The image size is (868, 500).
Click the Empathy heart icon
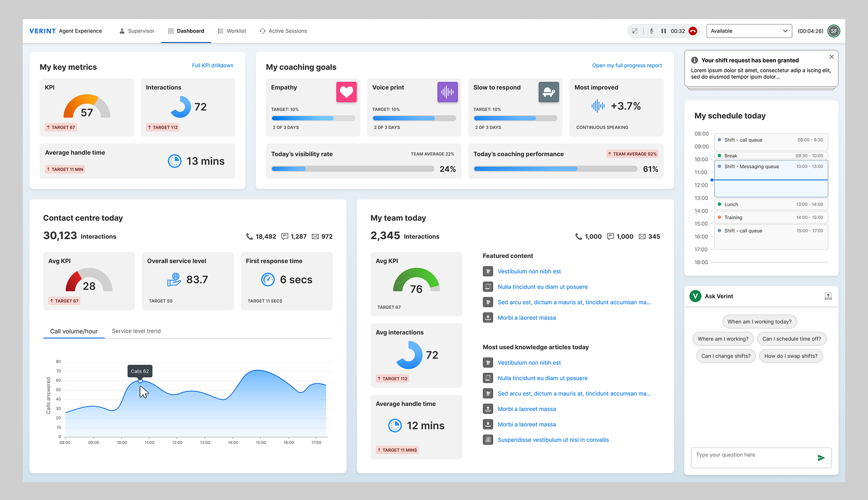346,92
